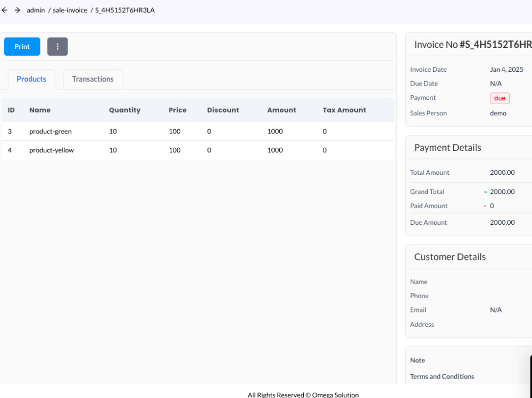Click the Paid Amount value 0
532x398 pixels.
point(492,206)
